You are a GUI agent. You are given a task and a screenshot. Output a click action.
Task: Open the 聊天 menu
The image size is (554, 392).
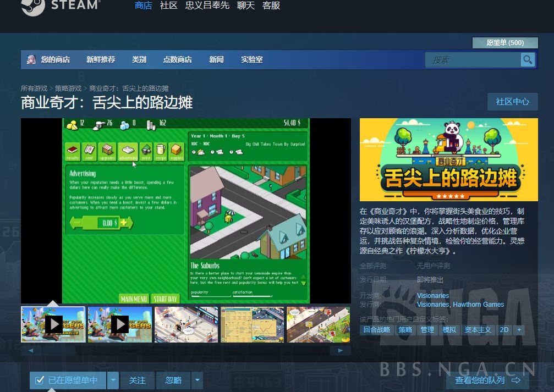(x=246, y=5)
